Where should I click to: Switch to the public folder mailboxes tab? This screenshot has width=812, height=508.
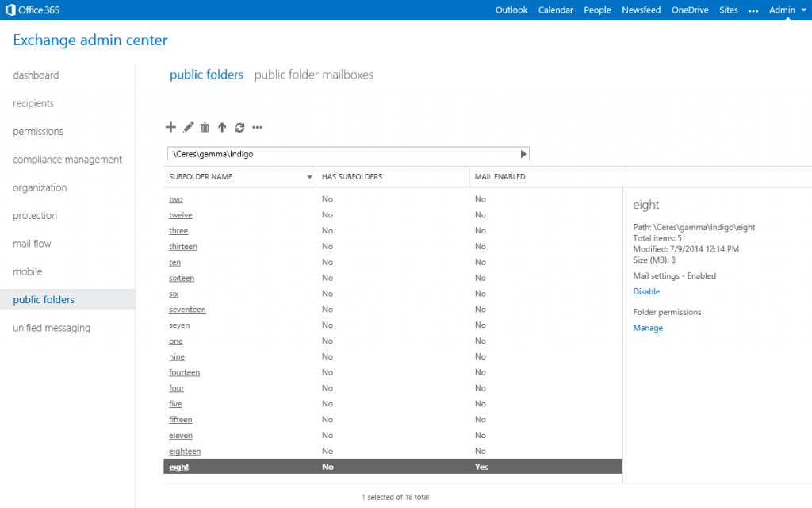point(313,75)
